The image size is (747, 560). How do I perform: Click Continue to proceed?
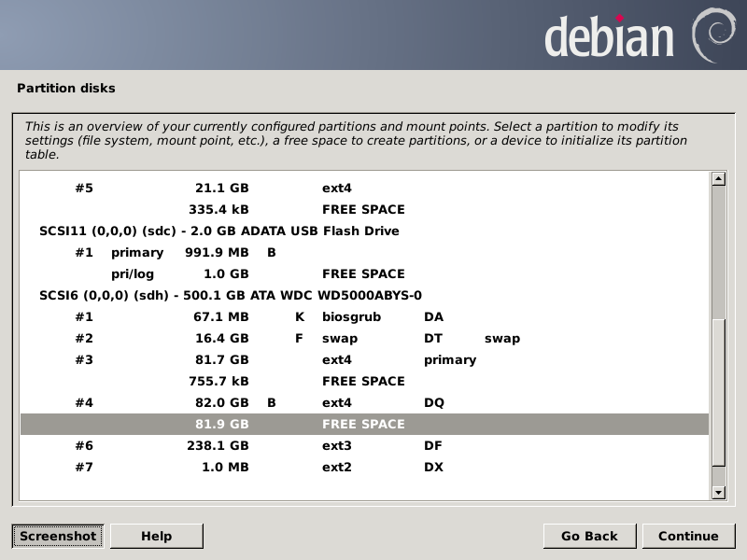(x=687, y=536)
